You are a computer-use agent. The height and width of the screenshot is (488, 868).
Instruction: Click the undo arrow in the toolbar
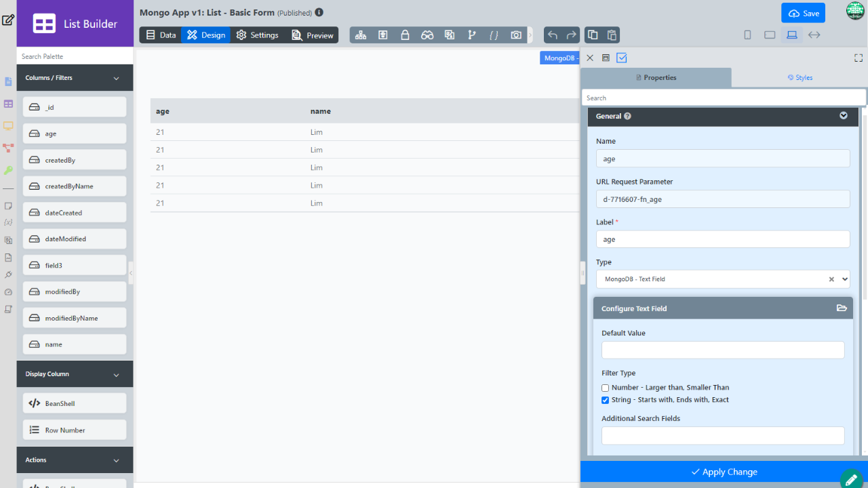coord(553,35)
